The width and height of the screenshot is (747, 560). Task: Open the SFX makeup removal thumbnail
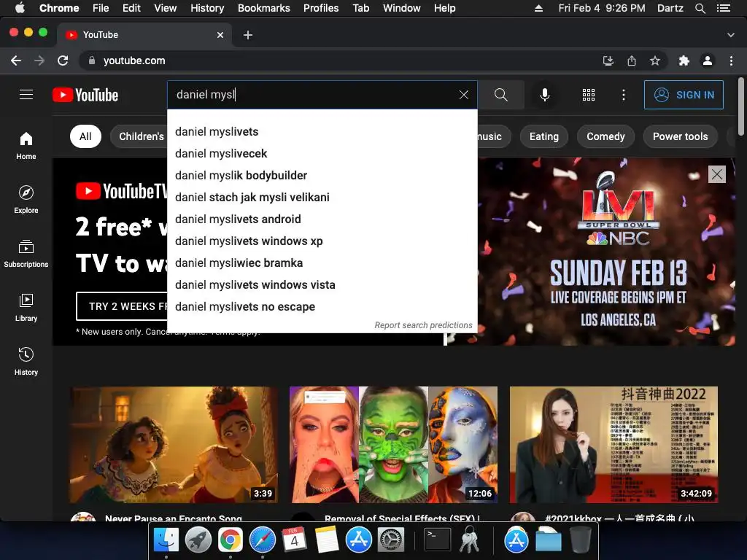point(393,444)
